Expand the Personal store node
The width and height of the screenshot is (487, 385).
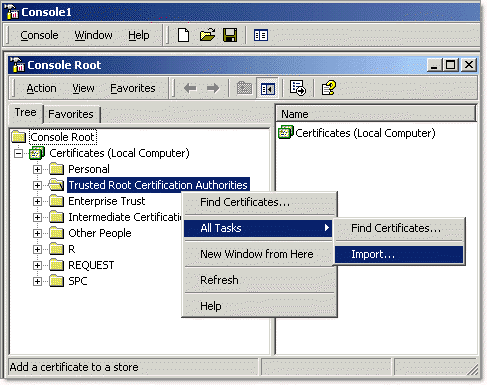37,169
